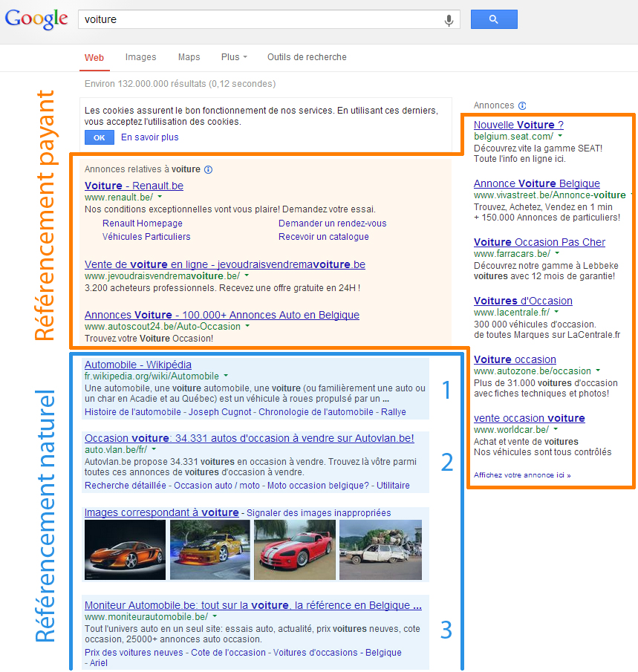Click 'Recherche détaillée' sublink
The width and height of the screenshot is (638, 672).
[x=126, y=486]
